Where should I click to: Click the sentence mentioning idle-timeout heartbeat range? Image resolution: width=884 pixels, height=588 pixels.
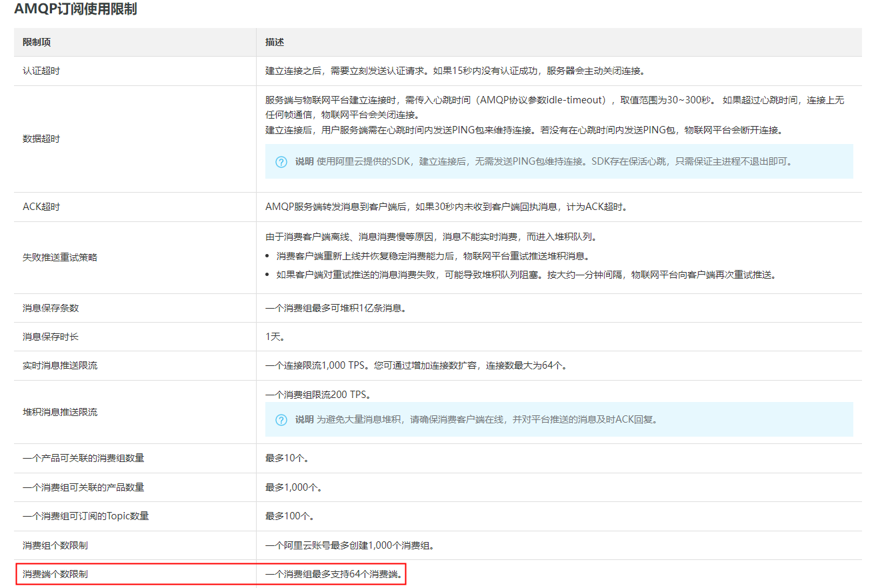pos(555,107)
